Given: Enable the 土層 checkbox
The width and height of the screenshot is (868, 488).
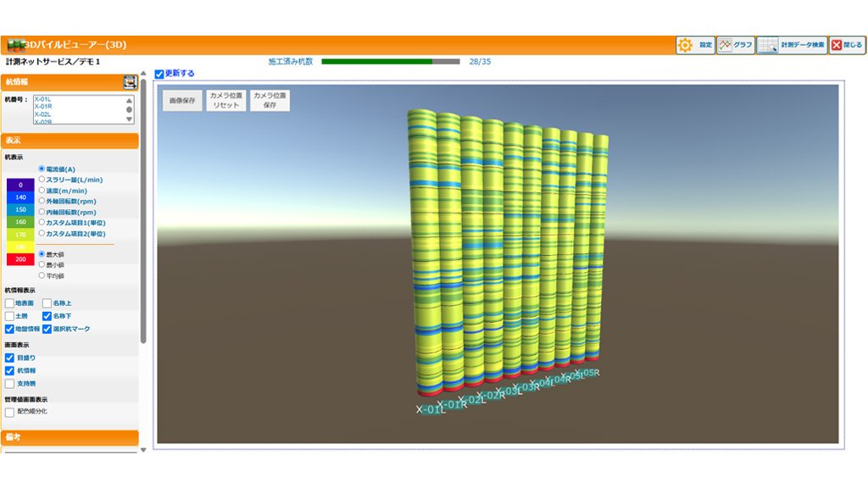Looking at the screenshot, I should click(x=9, y=316).
